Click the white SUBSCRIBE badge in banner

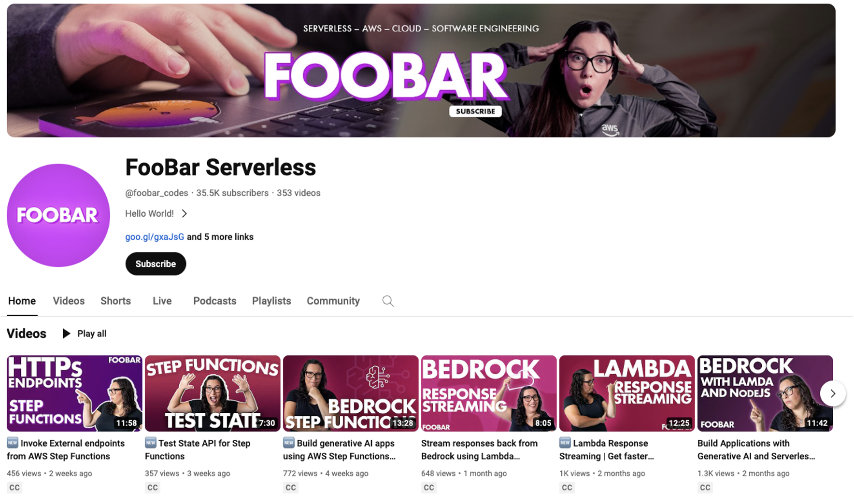[475, 112]
